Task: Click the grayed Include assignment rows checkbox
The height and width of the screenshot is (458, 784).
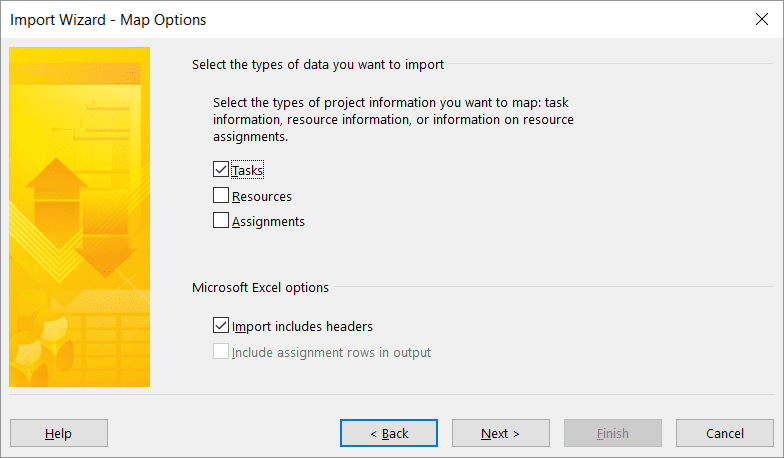Action: [x=220, y=352]
